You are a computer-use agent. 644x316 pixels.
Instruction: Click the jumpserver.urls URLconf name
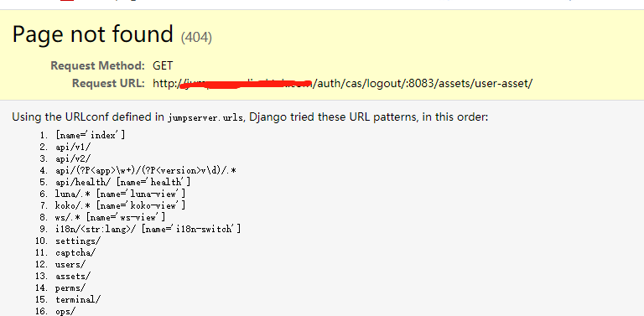[x=205, y=118]
